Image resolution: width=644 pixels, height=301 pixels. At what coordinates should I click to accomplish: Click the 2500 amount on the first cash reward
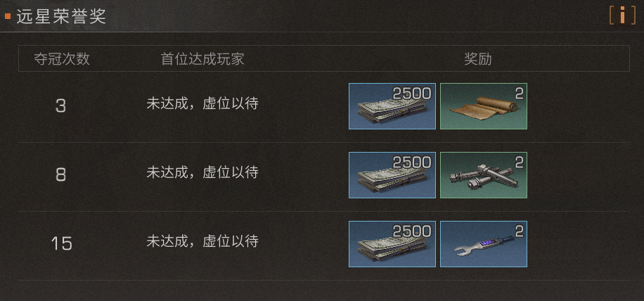coord(412,94)
